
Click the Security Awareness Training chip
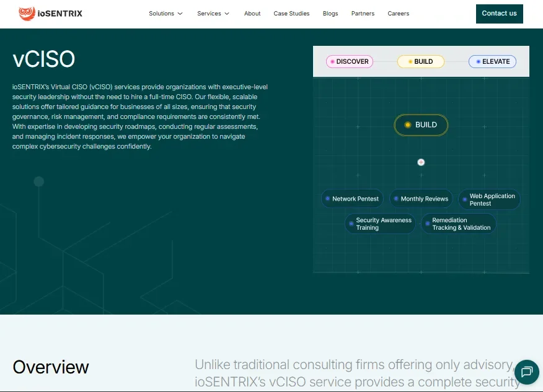click(x=380, y=224)
